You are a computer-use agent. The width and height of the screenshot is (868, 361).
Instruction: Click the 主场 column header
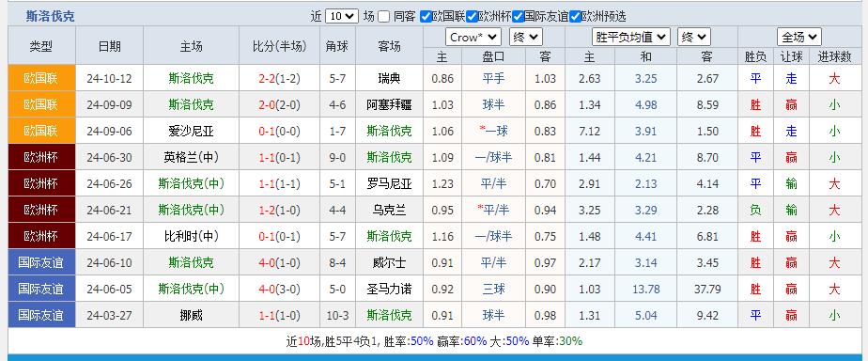pos(191,46)
